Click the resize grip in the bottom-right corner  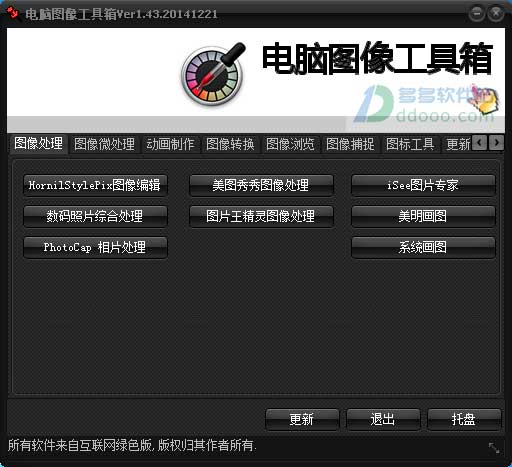pyautogui.click(x=494, y=448)
